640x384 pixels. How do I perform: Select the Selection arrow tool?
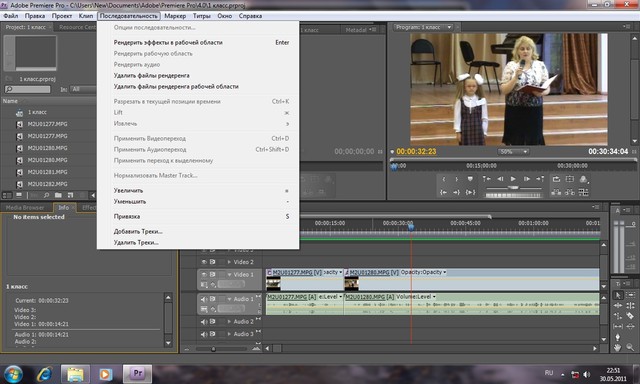[x=618, y=295]
